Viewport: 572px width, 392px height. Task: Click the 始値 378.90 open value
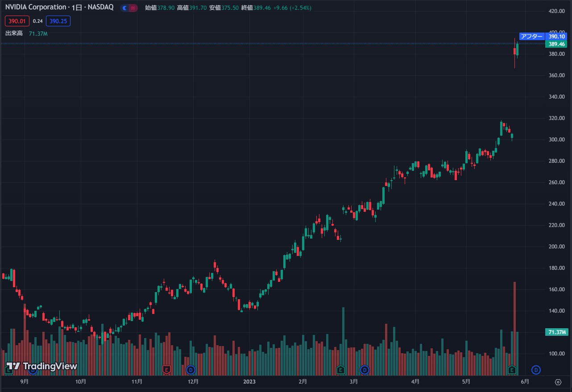(160, 8)
